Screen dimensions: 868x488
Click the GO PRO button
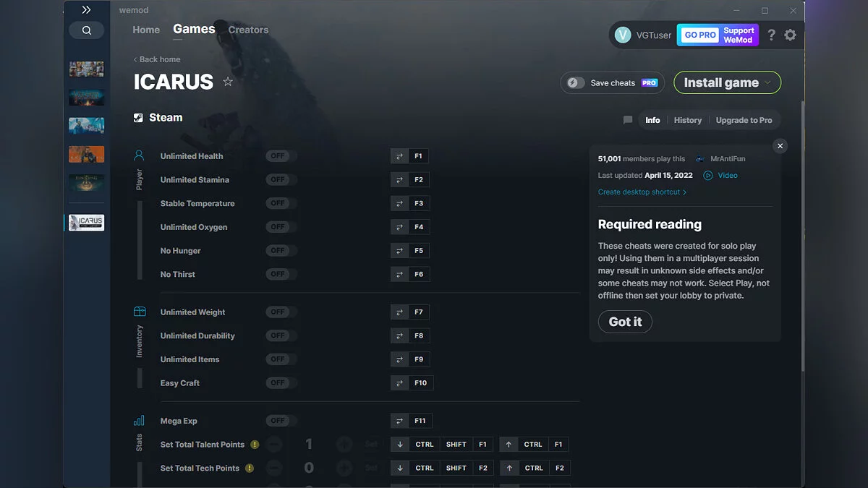(700, 35)
